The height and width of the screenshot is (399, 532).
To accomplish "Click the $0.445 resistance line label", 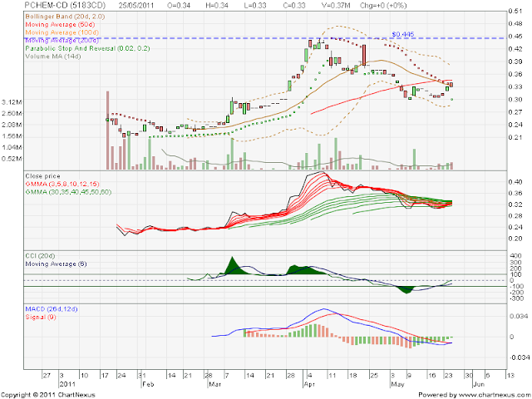I will 402,34.
